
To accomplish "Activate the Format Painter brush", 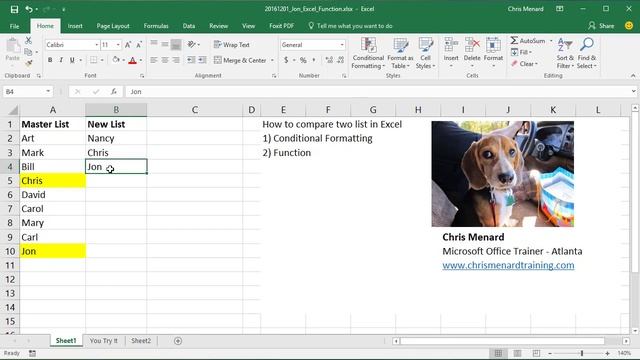I will (28, 63).
